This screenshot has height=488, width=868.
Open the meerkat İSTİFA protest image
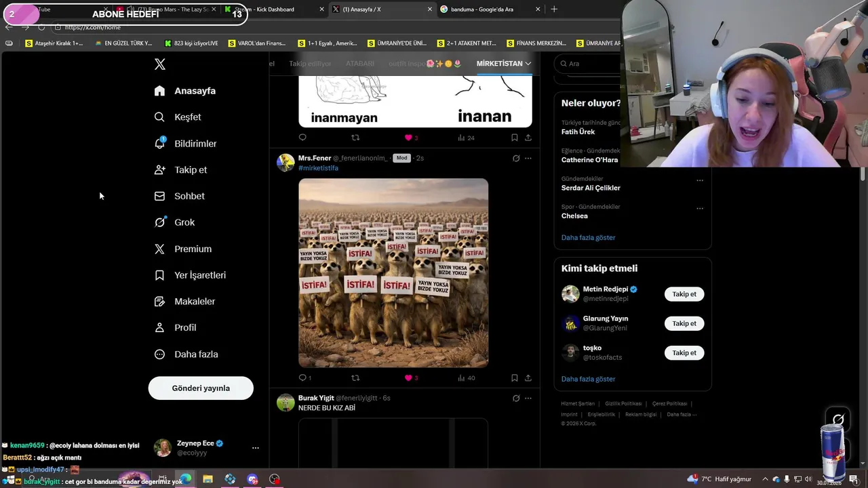click(393, 273)
